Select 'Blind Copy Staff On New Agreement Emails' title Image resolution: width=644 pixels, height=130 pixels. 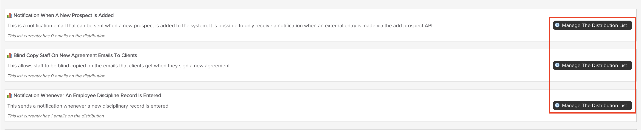[75, 55]
